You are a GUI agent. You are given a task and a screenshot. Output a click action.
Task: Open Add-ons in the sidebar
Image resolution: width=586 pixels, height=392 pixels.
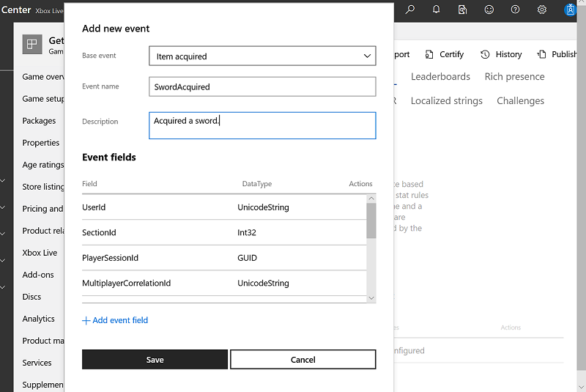[x=38, y=275]
